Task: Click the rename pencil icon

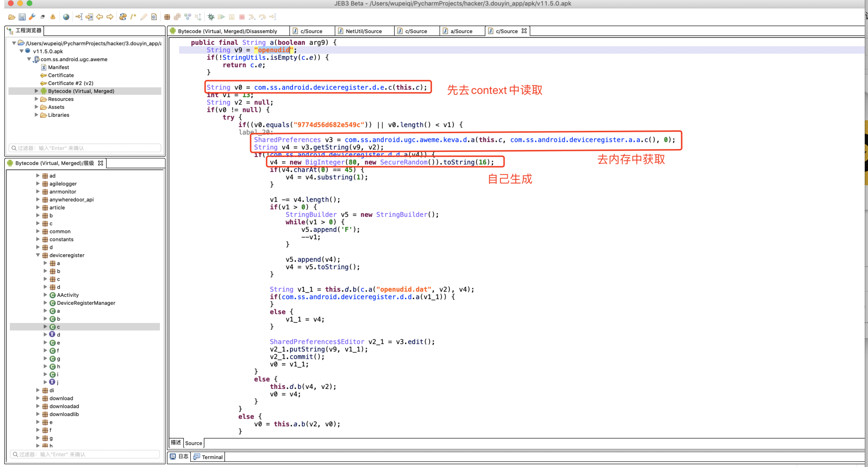Action: pos(144,17)
